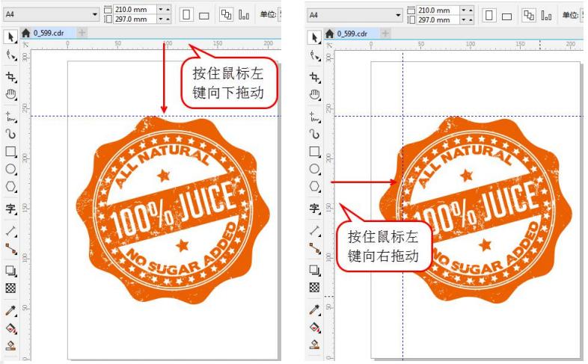588x364 pixels.
Task: Add new document tab in left window
Action: tap(82, 33)
